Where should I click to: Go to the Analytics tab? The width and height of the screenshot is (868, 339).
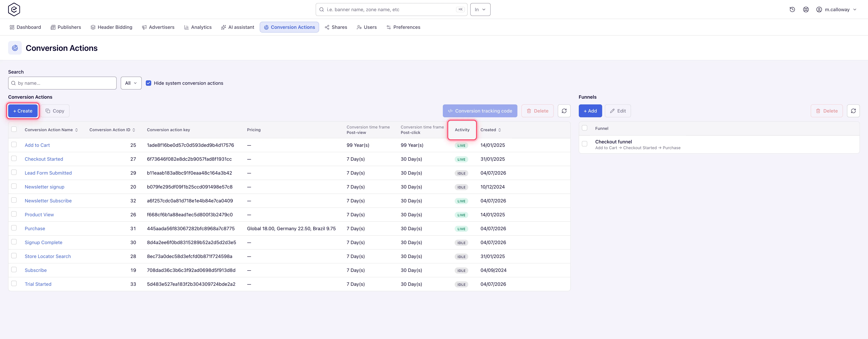pyautogui.click(x=198, y=27)
